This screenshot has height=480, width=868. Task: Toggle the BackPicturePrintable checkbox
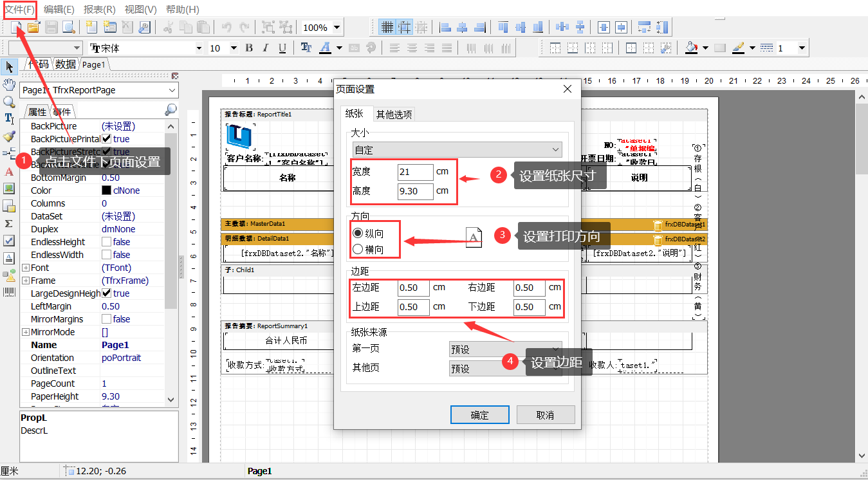pyautogui.click(x=107, y=138)
